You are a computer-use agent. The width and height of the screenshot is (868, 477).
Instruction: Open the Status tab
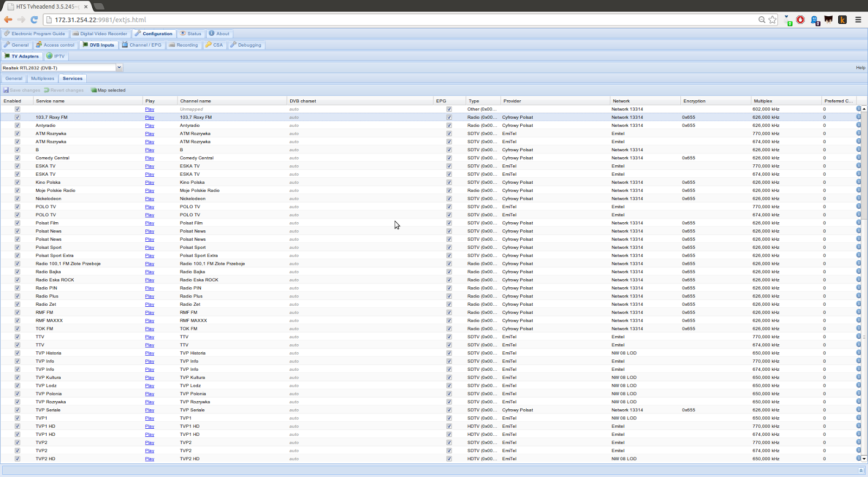pyautogui.click(x=191, y=34)
